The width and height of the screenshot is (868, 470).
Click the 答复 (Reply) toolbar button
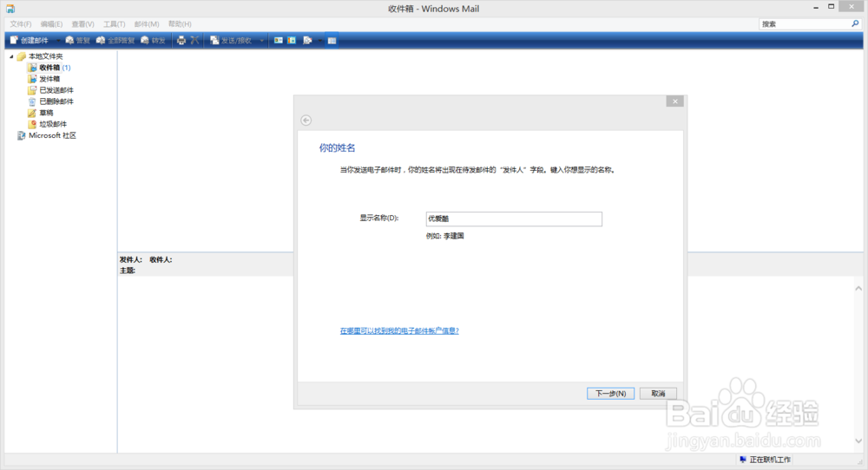click(77, 41)
